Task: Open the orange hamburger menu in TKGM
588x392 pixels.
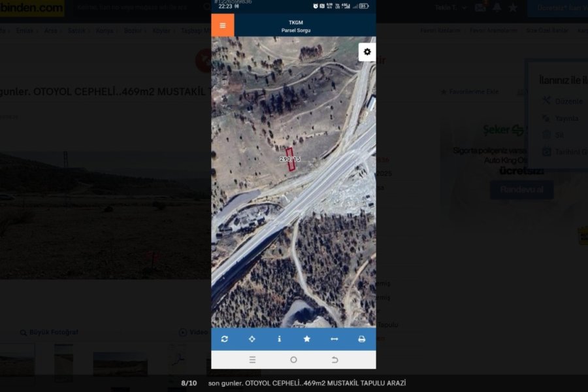Action: click(223, 25)
